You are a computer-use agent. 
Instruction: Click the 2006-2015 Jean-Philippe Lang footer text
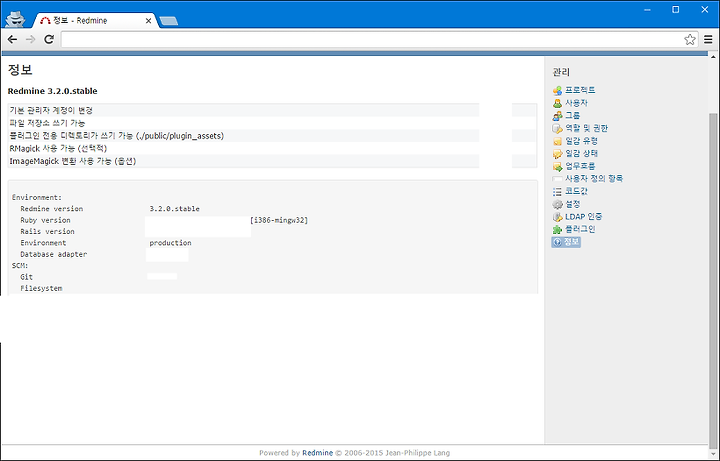397,453
